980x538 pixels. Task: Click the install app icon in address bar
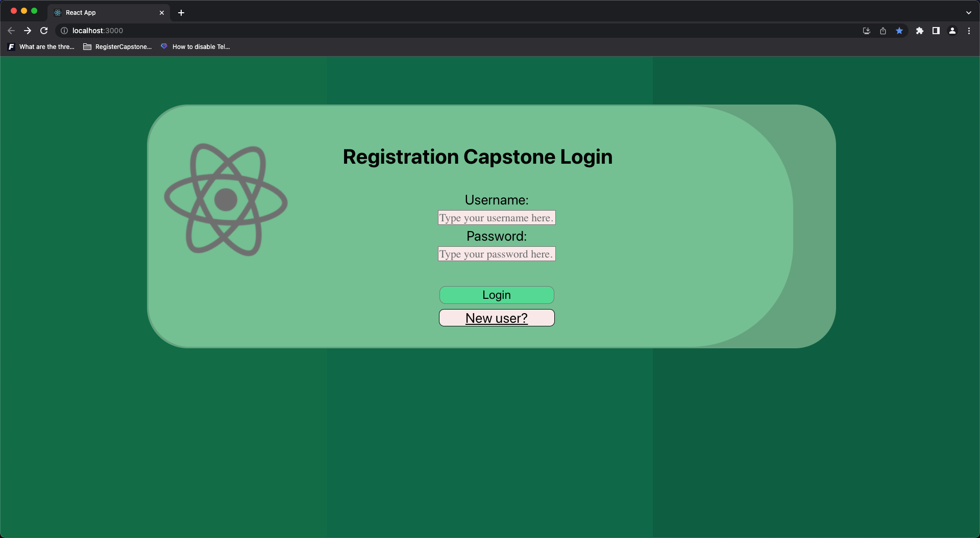coord(867,31)
